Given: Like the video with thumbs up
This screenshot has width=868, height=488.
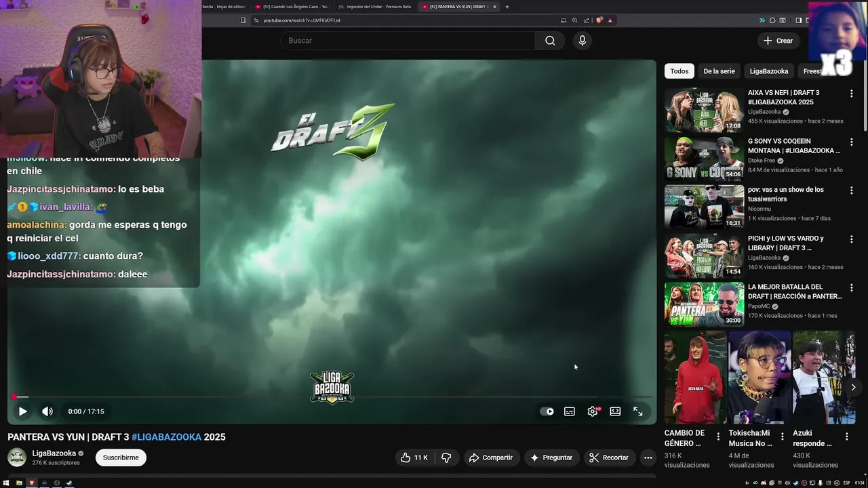Looking at the screenshot, I should (x=414, y=457).
